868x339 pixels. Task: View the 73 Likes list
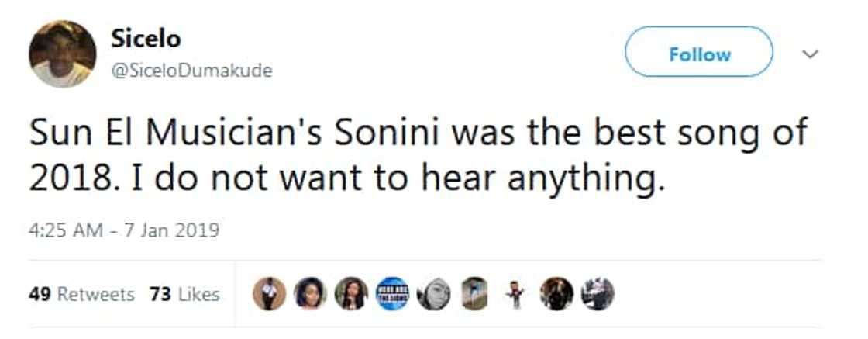coord(185,294)
